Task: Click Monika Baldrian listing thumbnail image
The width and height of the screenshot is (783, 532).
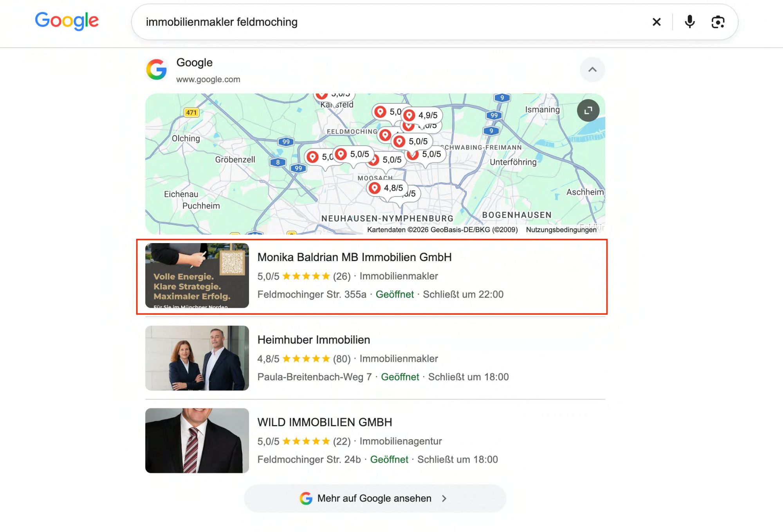Action: click(197, 276)
